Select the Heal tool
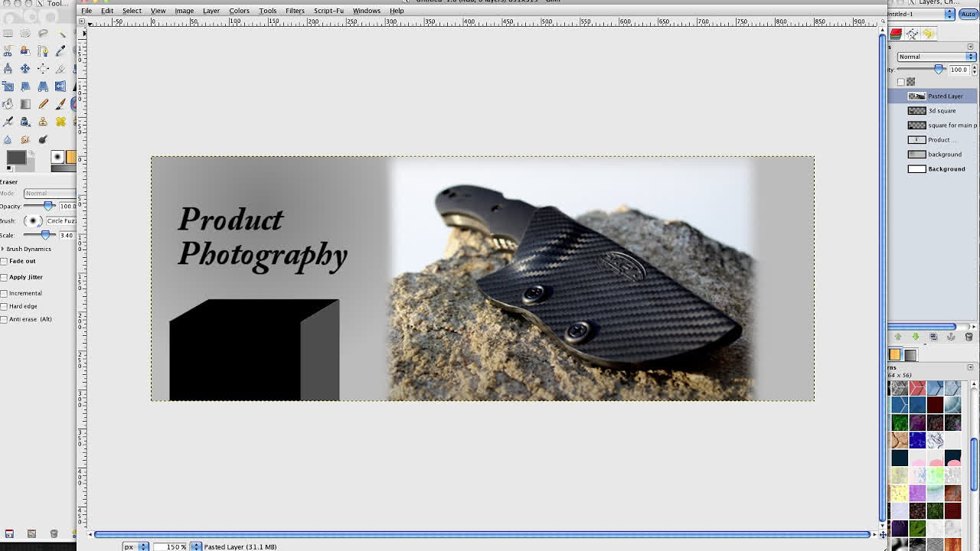This screenshot has height=551, width=980. (60, 122)
